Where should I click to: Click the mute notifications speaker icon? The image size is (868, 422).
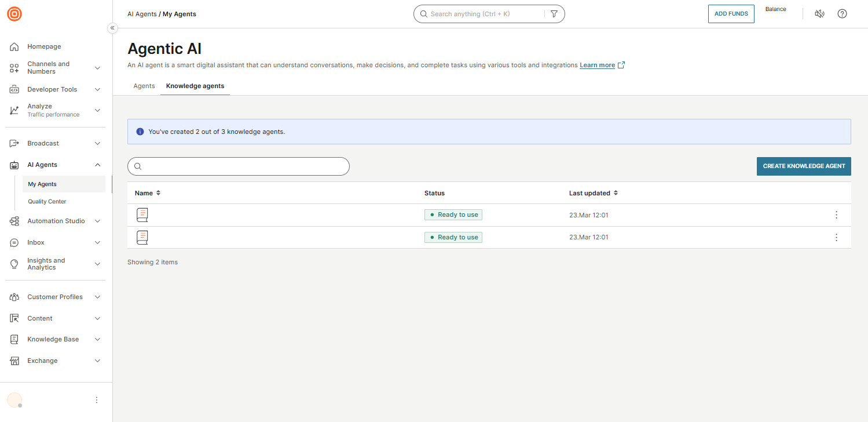pos(819,13)
